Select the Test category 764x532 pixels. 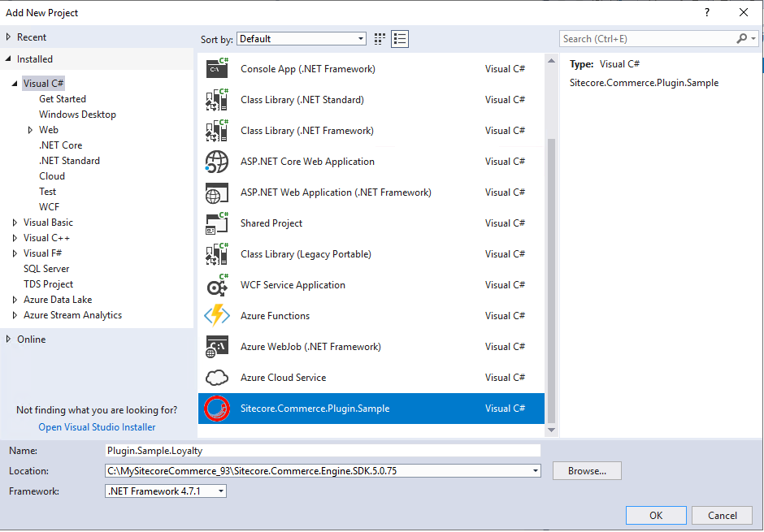[x=47, y=192]
